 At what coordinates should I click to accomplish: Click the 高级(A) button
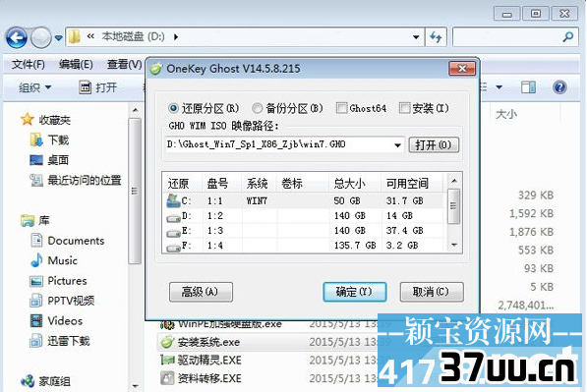201,292
